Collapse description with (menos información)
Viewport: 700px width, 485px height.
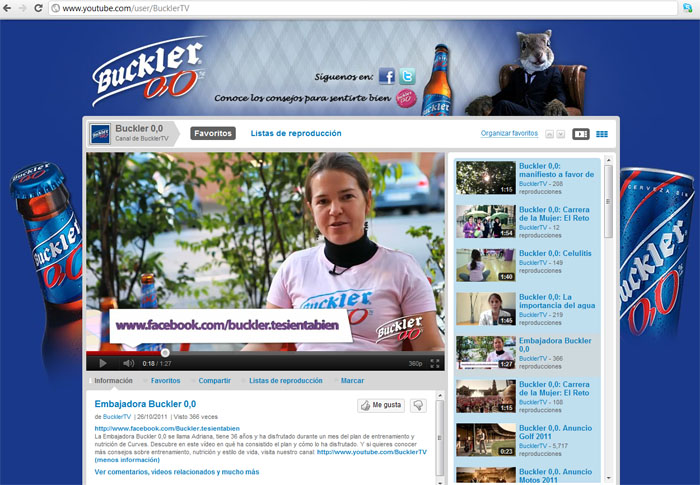click(x=127, y=460)
